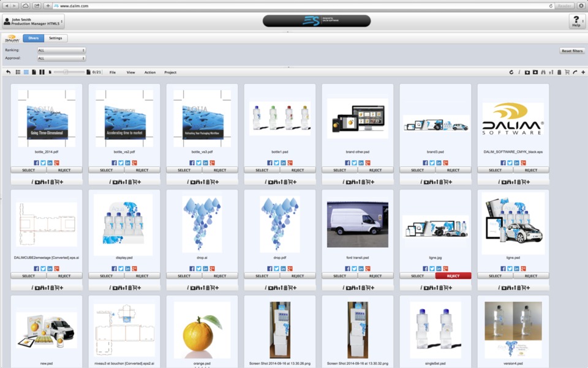
Task: Open the Help button
Action: [x=576, y=21]
